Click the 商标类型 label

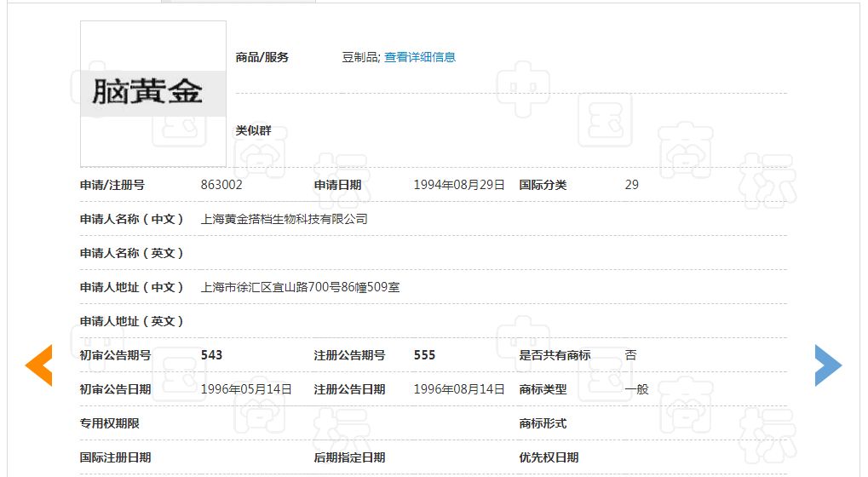[x=543, y=389]
